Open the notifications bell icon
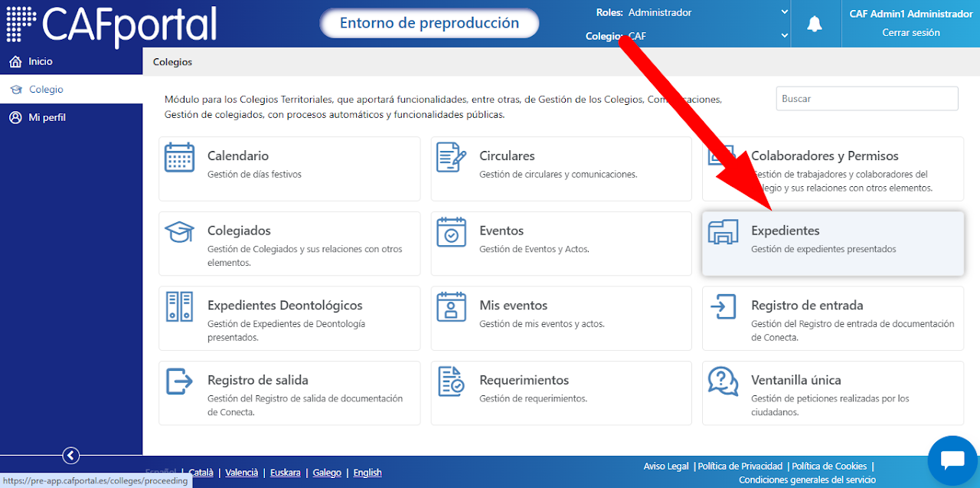Viewport: 980px width, 488px height. pyautogui.click(x=815, y=24)
